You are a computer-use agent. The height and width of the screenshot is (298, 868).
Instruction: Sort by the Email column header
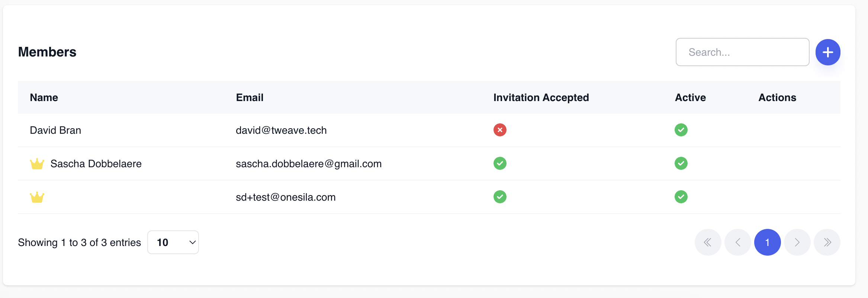[250, 97]
